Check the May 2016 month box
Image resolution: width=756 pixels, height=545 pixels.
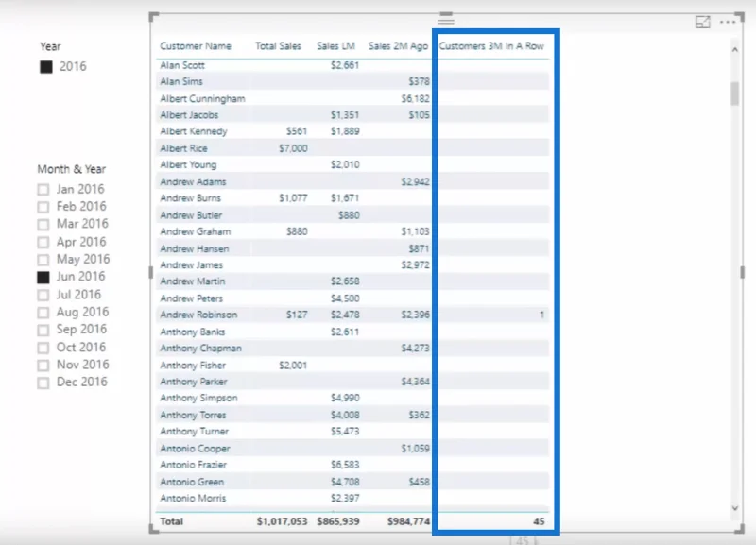[43, 260]
